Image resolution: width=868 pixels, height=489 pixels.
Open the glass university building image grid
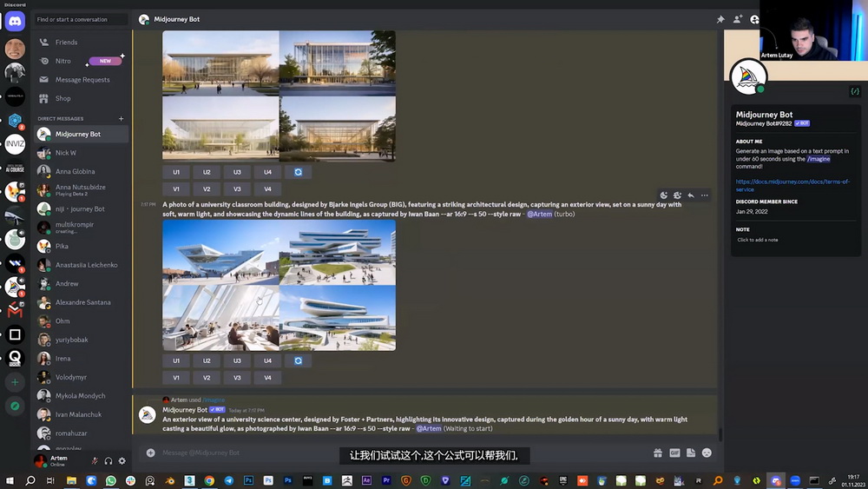(x=279, y=96)
